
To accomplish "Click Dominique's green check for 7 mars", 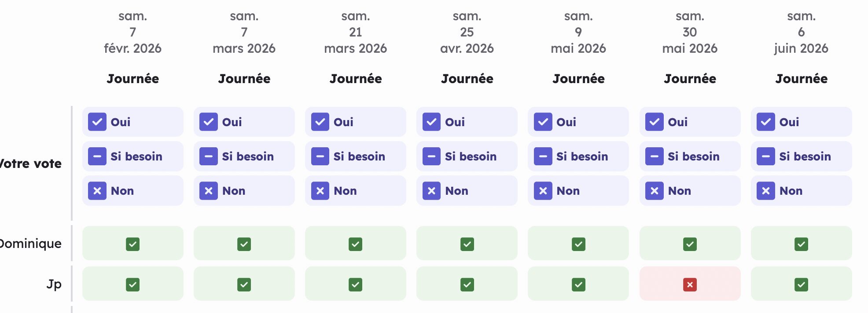I will pyautogui.click(x=244, y=244).
